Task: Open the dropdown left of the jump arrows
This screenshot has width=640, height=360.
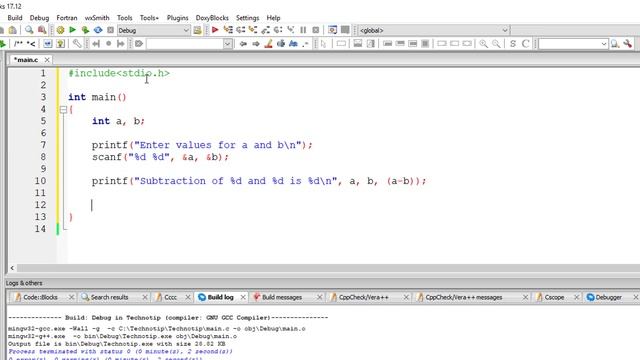Action: [x=228, y=44]
